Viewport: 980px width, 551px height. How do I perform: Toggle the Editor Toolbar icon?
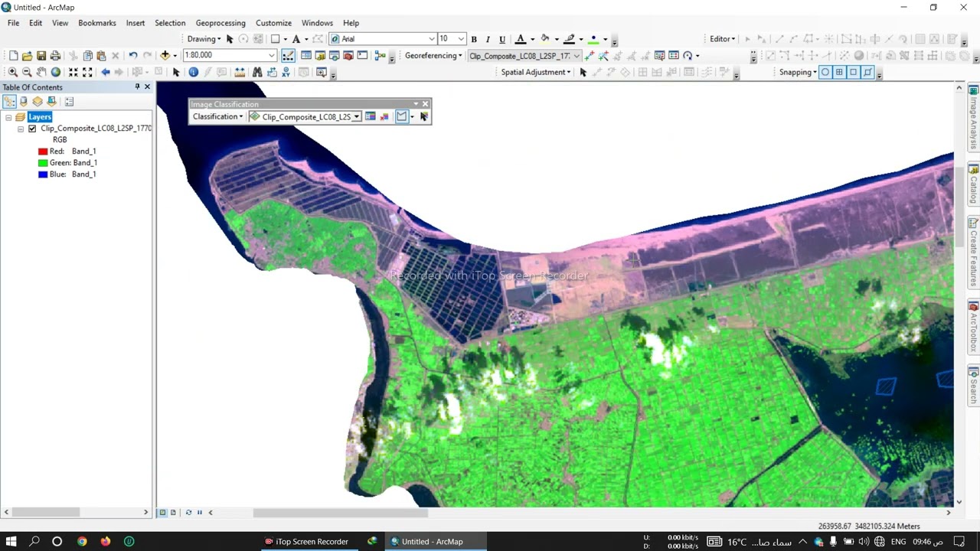288,55
